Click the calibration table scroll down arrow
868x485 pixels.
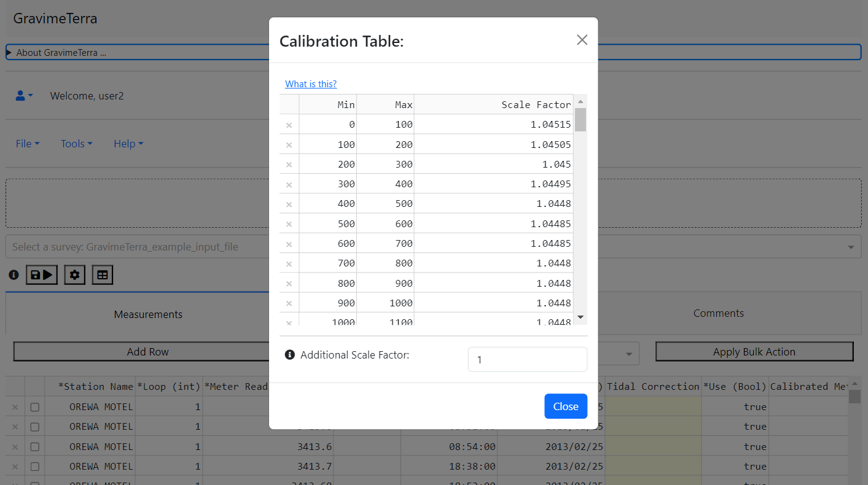point(581,317)
